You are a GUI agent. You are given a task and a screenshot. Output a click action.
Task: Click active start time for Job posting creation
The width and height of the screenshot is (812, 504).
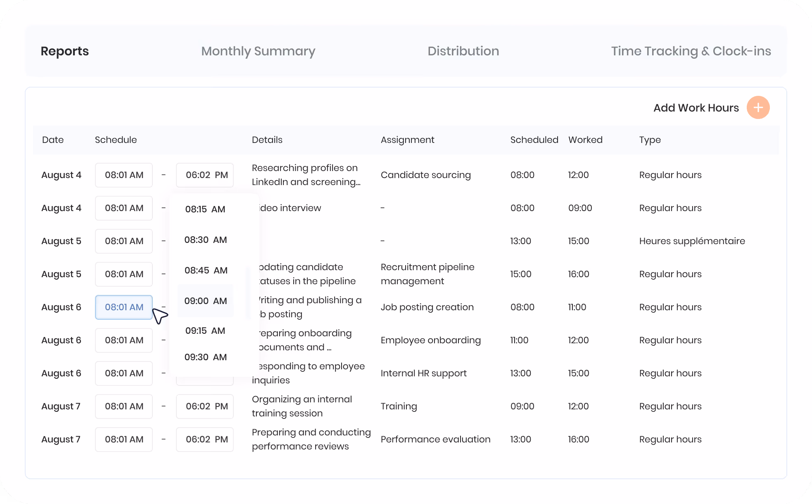pyautogui.click(x=124, y=307)
